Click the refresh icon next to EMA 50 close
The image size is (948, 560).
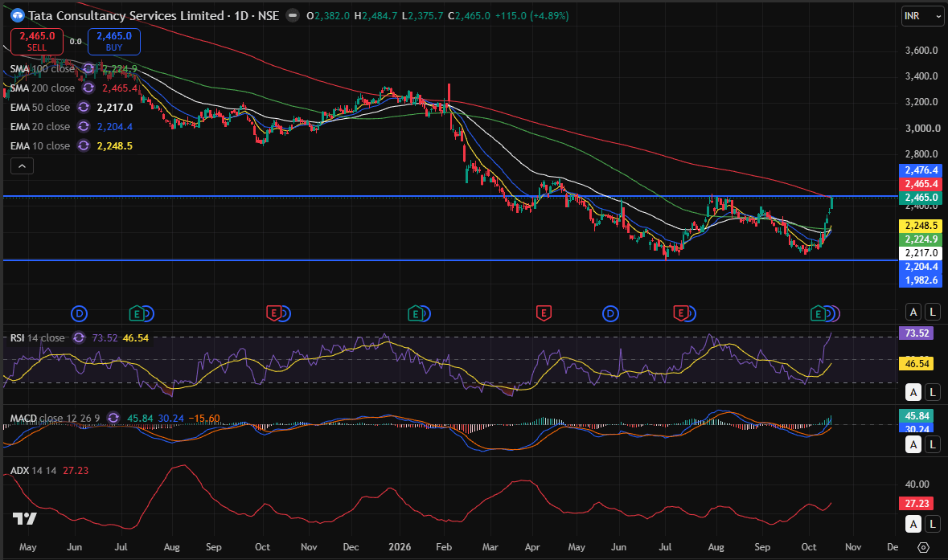[x=84, y=108]
